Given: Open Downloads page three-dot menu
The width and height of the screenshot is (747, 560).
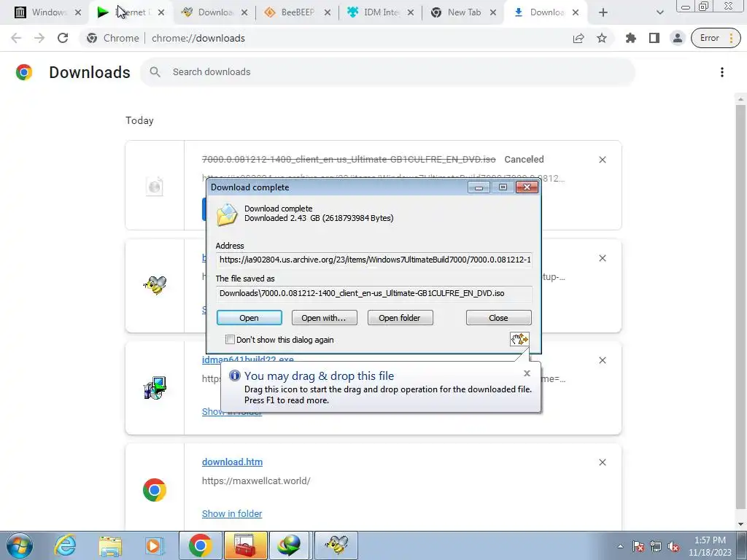Looking at the screenshot, I should point(722,72).
